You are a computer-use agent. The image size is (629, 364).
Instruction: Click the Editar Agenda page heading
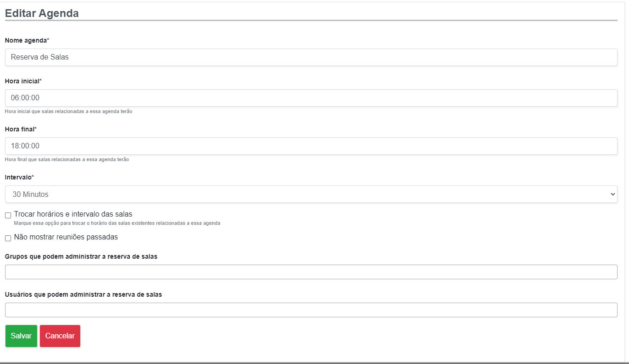coord(42,13)
